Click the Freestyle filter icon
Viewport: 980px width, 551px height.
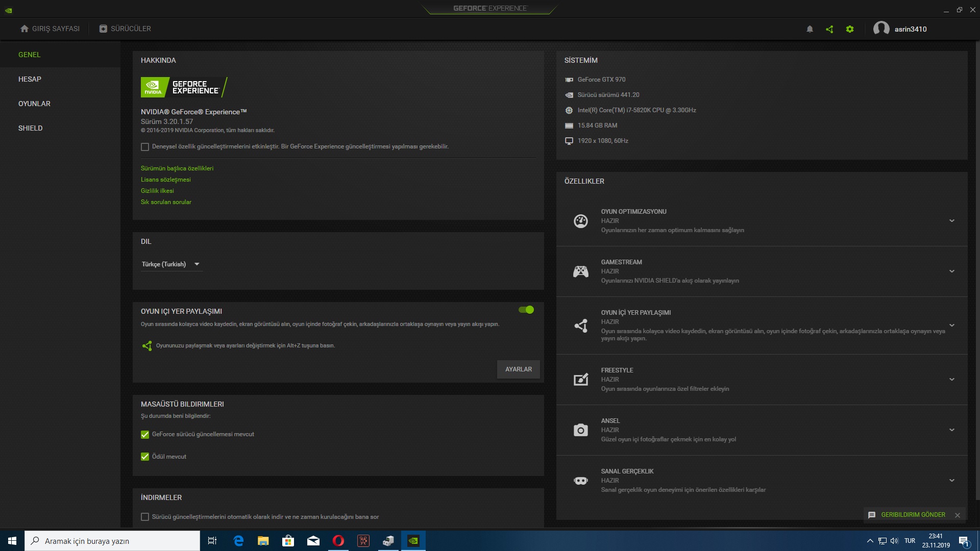580,380
